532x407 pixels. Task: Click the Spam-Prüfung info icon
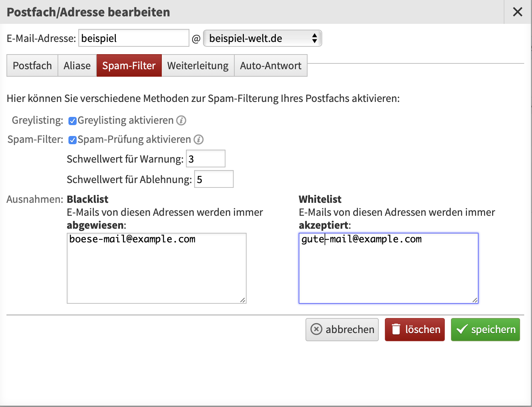click(x=199, y=139)
